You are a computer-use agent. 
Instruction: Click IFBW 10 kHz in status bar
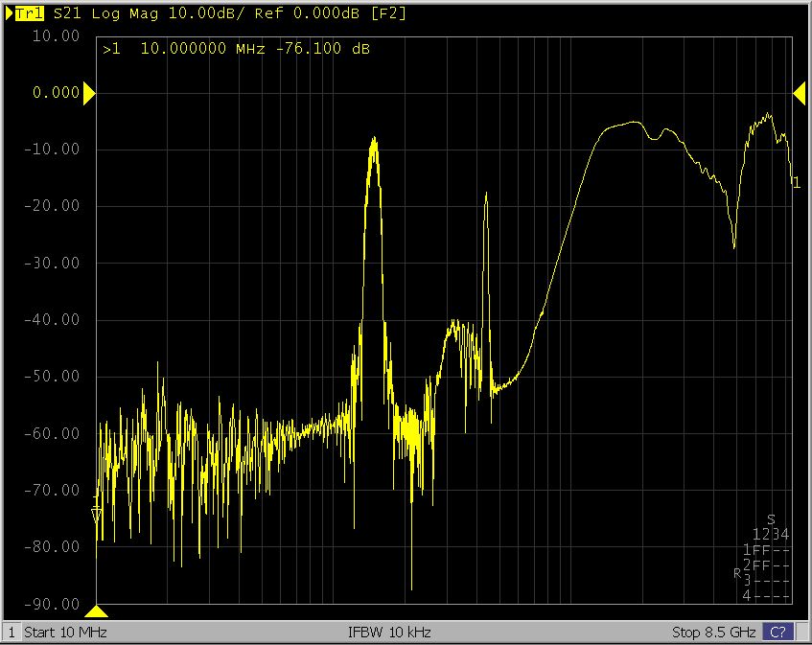click(389, 633)
